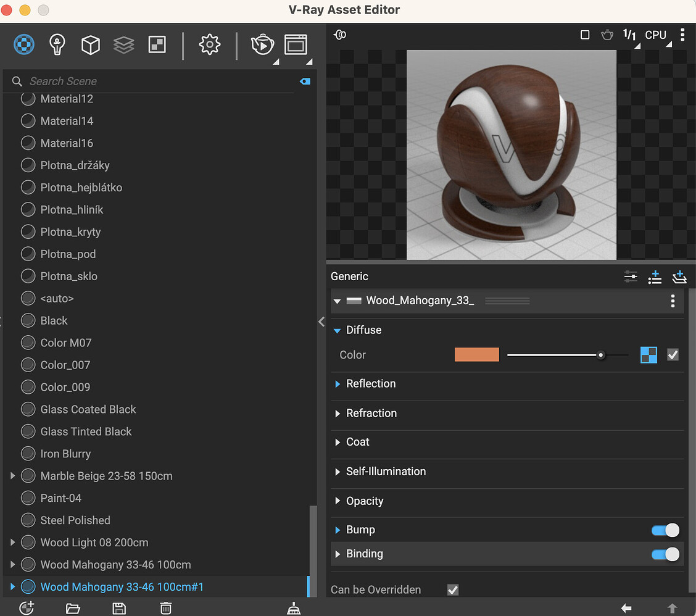This screenshot has width=696, height=616.
Task: Open the Lights panel
Action: (x=57, y=44)
